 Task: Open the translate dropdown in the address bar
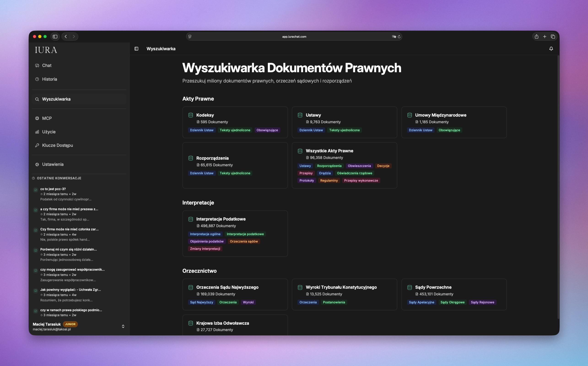click(394, 37)
